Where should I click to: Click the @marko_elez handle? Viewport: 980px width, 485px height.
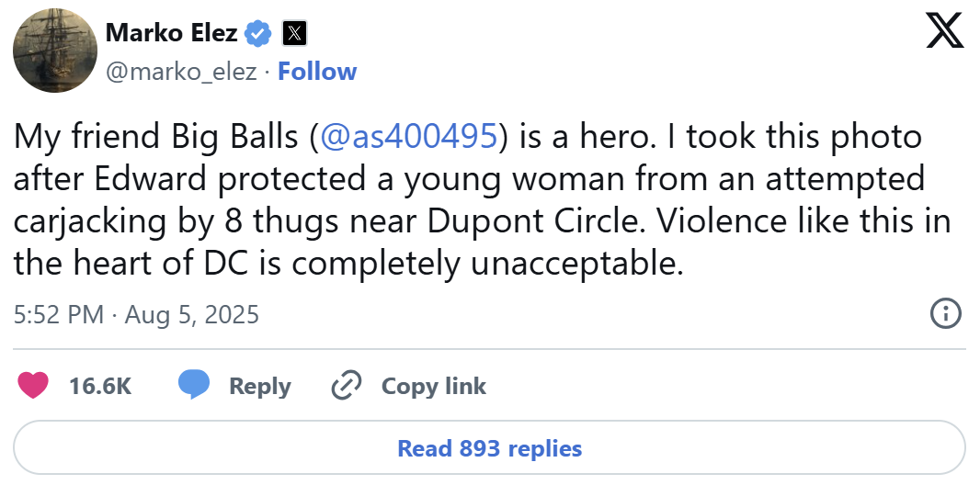[181, 72]
